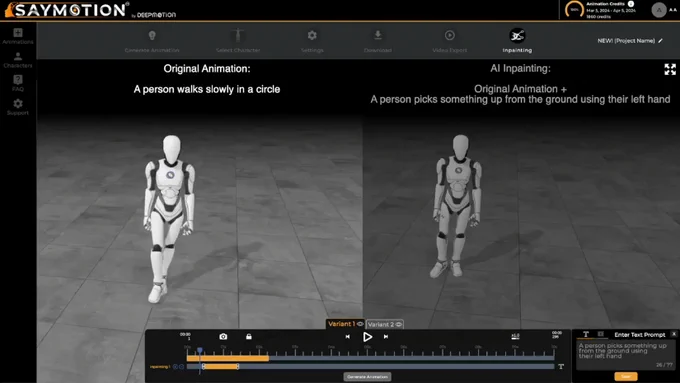Click the blue playhead marker on timeline
The width and height of the screenshot is (680, 383).
point(199,350)
